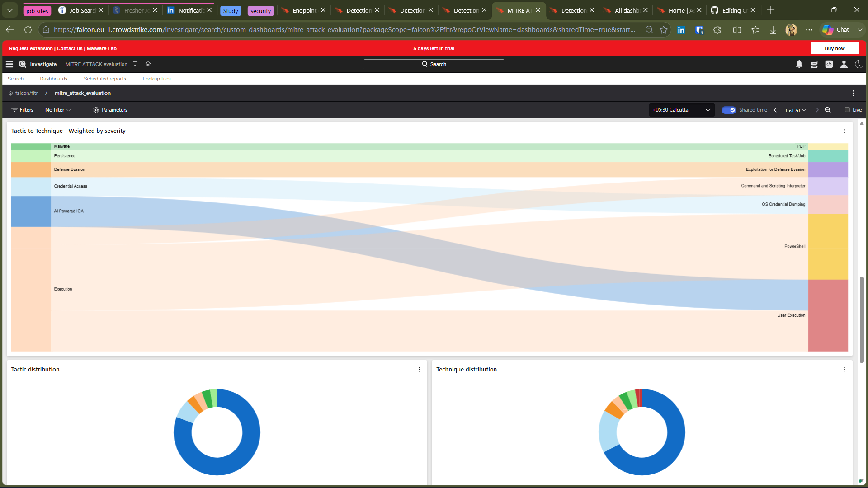This screenshot has width=868, height=488.
Task: Open the Tactic distribution widget options menu
Action: 419,370
